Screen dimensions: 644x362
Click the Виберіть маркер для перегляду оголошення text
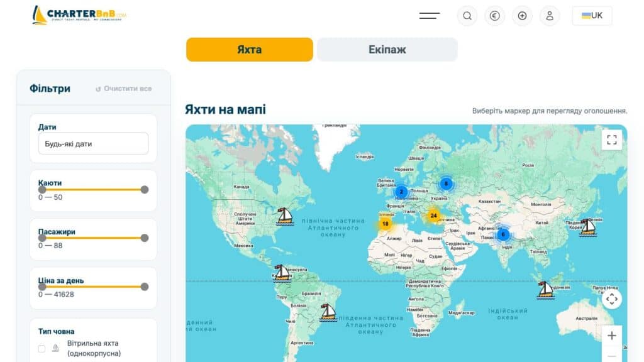[x=550, y=111]
